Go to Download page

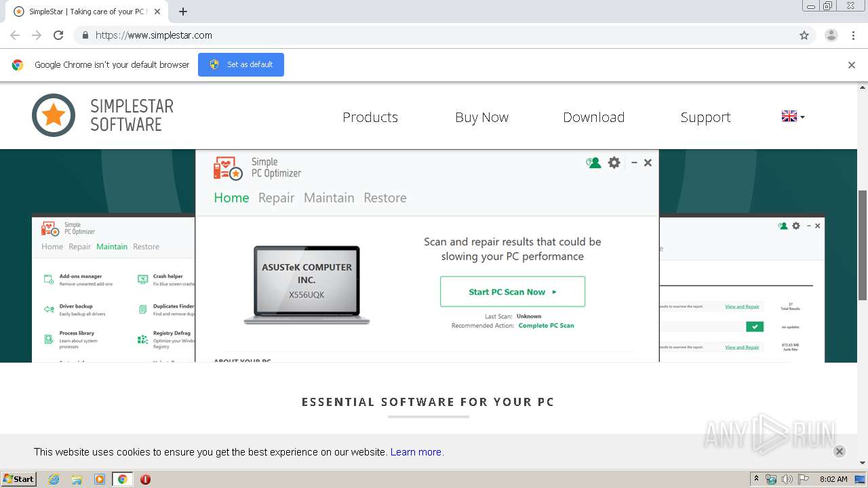pos(593,117)
